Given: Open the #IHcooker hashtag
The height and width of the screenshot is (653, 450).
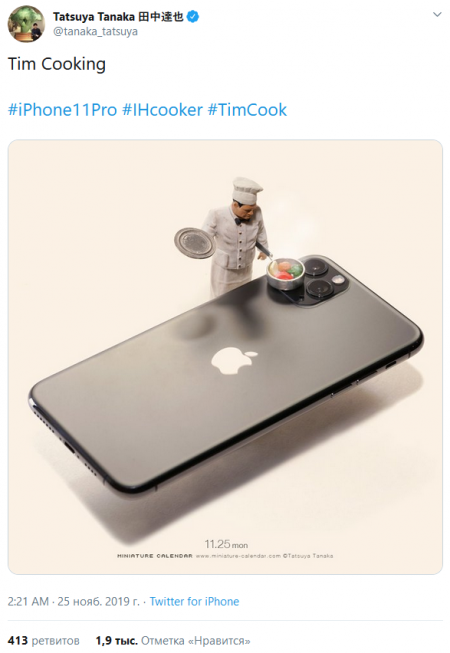Looking at the screenshot, I should 162,110.
